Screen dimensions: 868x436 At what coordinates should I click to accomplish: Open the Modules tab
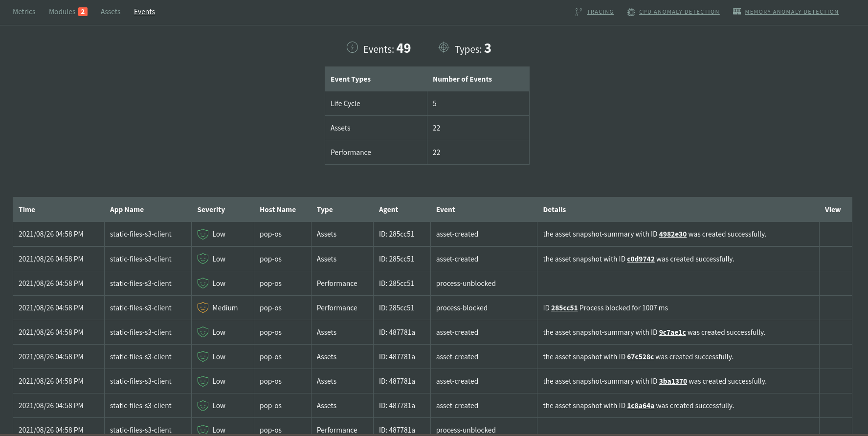pos(62,12)
